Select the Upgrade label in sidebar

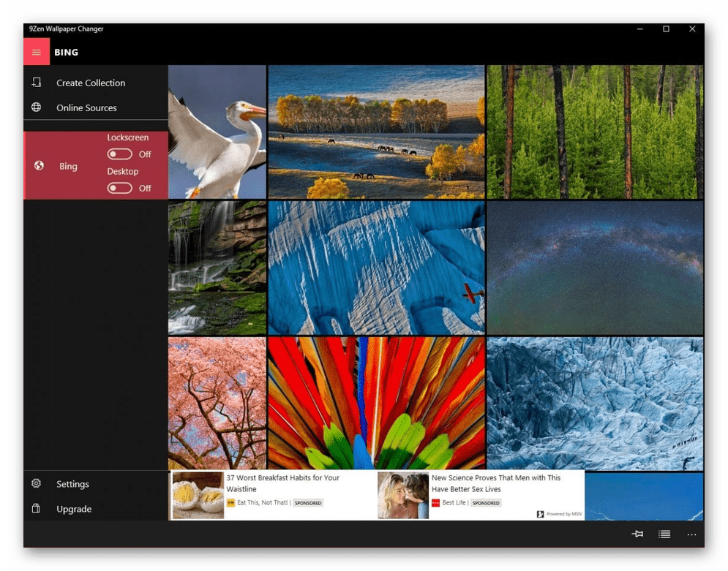[x=74, y=509]
